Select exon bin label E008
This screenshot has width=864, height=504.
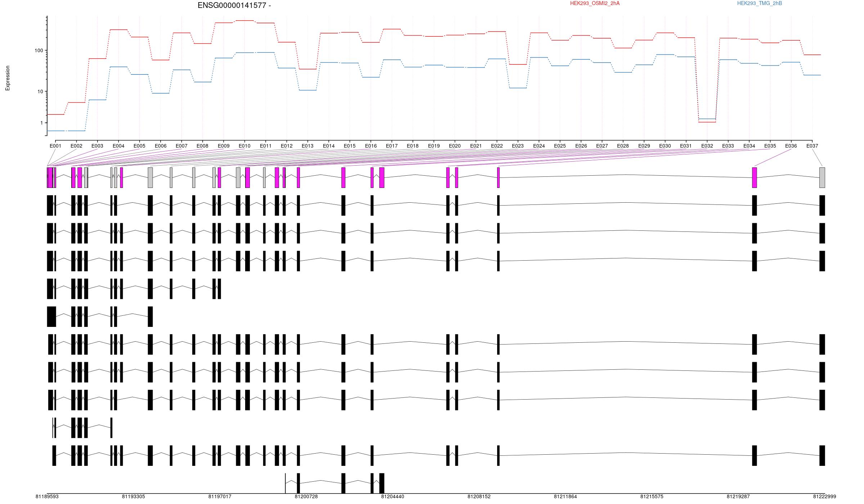coord(202,146)
